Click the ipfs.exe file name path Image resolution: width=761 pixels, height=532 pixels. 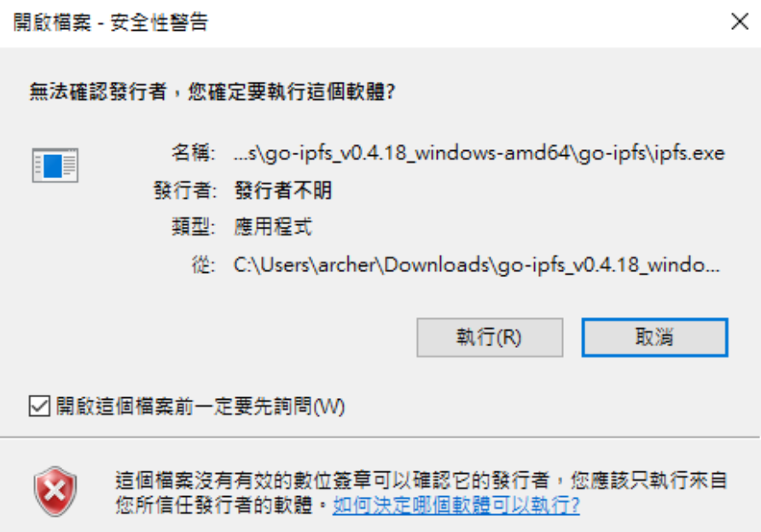[479, 153]
